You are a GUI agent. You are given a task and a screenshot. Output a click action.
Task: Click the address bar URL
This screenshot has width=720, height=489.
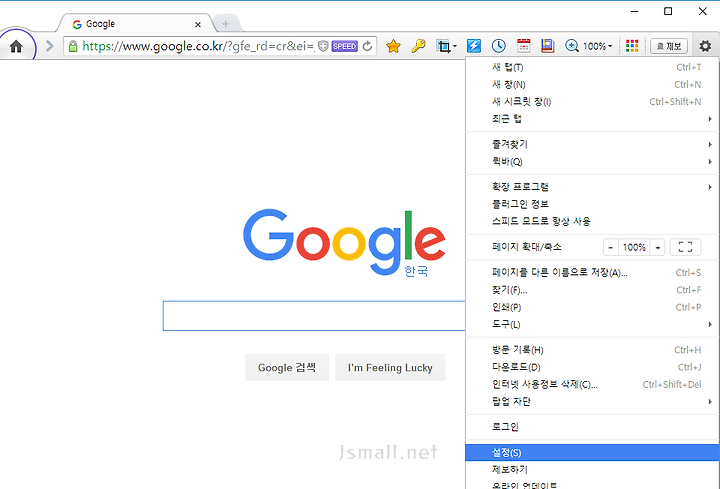(x=198, y=46)
